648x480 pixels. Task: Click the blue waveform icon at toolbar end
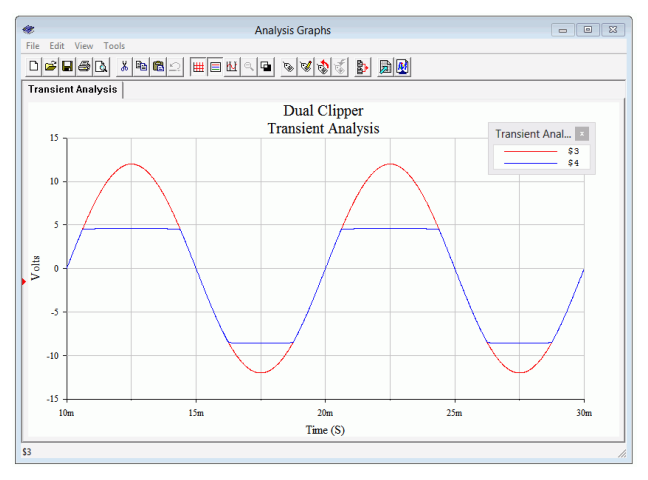point(402,66)
